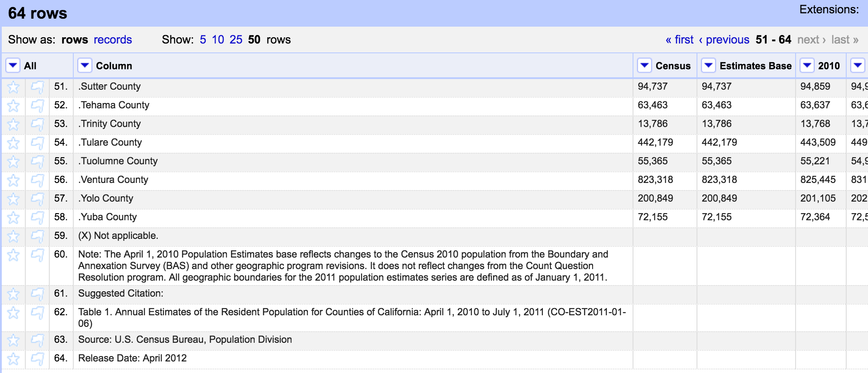This screenshot has height=373, width=868.
Task: Click the Tulare County Census cell 442,179
Action: (x=655, y=143)
